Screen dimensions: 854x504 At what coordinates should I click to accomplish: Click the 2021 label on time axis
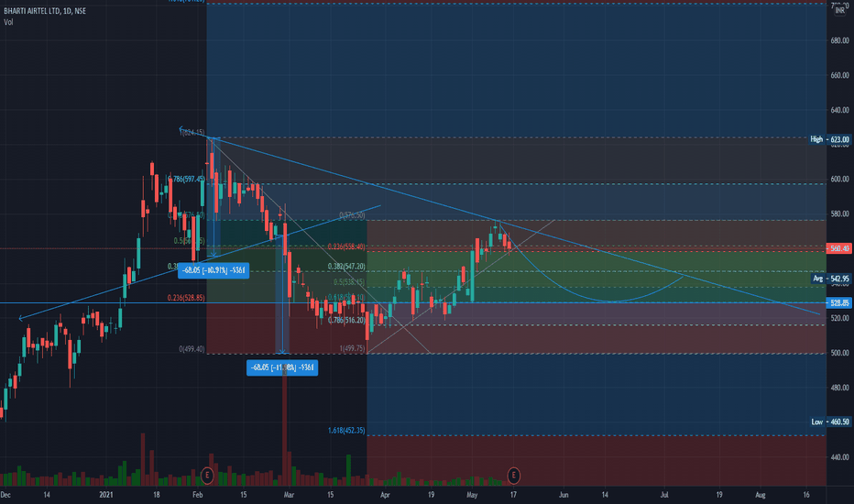click(106, 495)
